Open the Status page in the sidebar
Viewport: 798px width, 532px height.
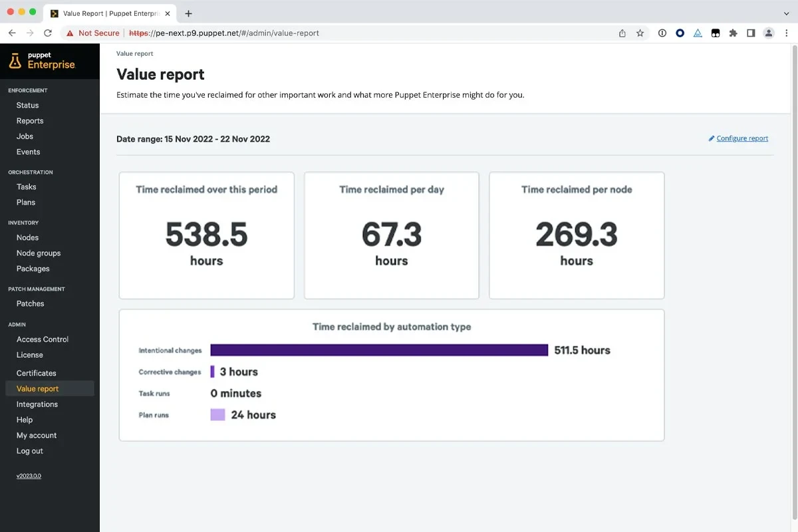tap(28, 105)
